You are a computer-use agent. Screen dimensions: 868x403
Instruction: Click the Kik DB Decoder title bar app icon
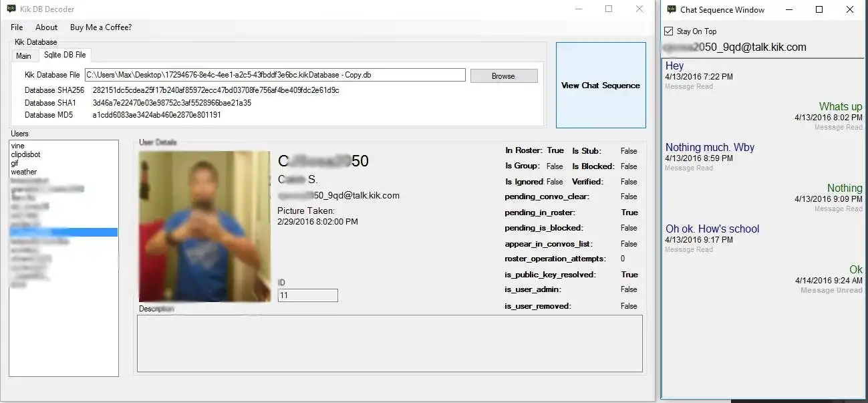[x=11, y=9]
